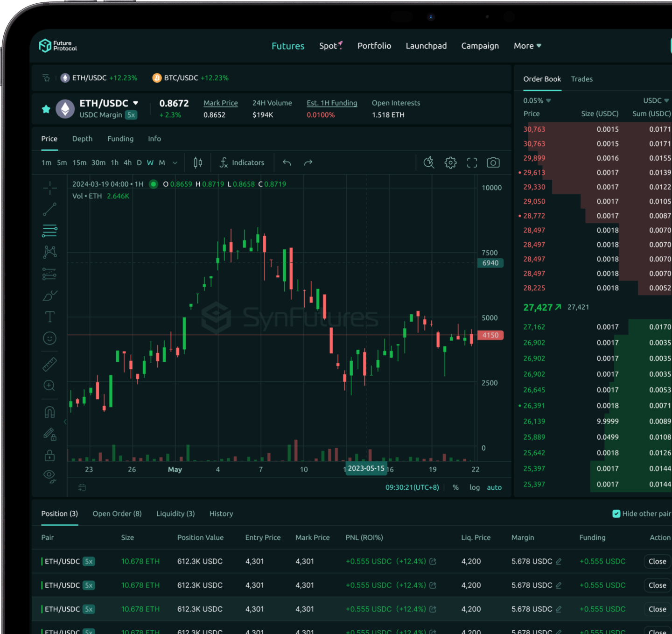This screenshot has height=634, width=672.
Task: Open the 0.05% price grouping dropdown
Action: coord(537,100)
